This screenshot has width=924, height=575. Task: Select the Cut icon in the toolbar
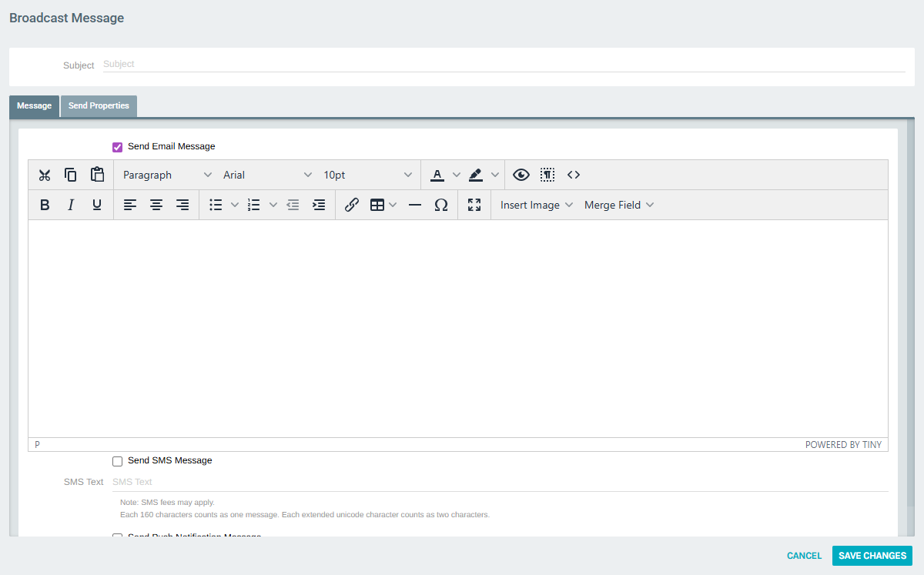point(45,175)
